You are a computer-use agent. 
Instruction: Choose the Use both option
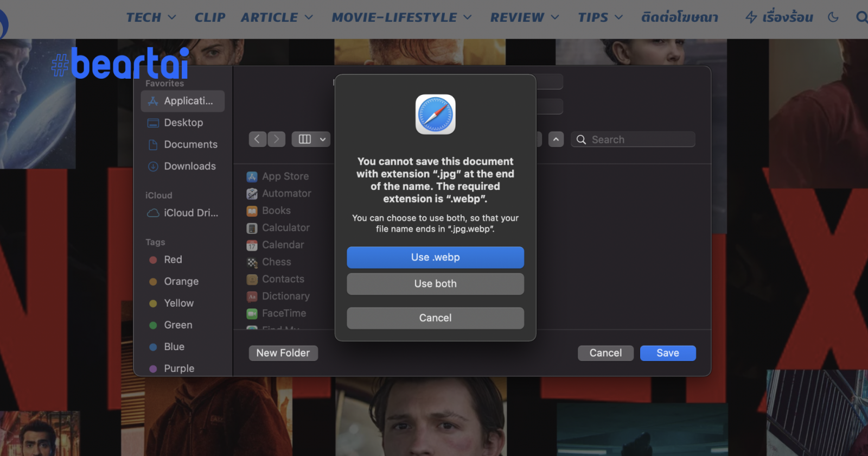pos(435,284)
